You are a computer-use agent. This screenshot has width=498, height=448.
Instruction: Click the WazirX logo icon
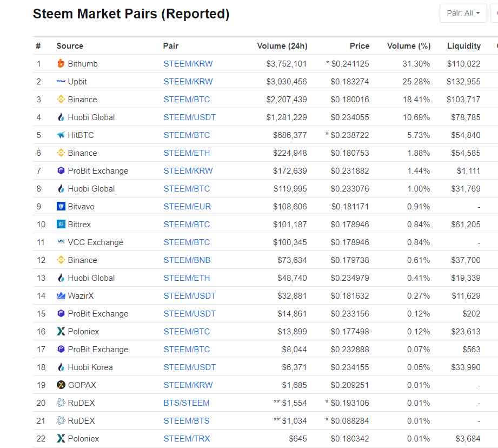[x=61, y=295]
